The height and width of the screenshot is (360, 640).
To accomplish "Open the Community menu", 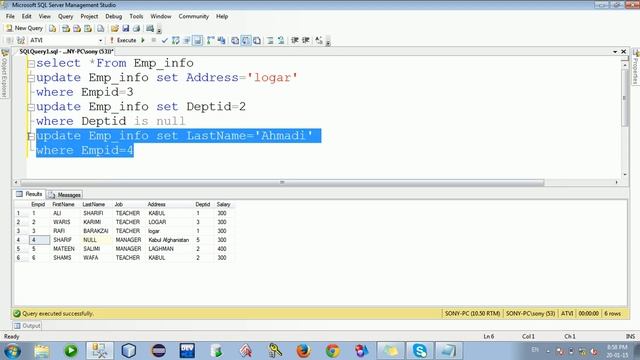I will [x=193, y=16].
